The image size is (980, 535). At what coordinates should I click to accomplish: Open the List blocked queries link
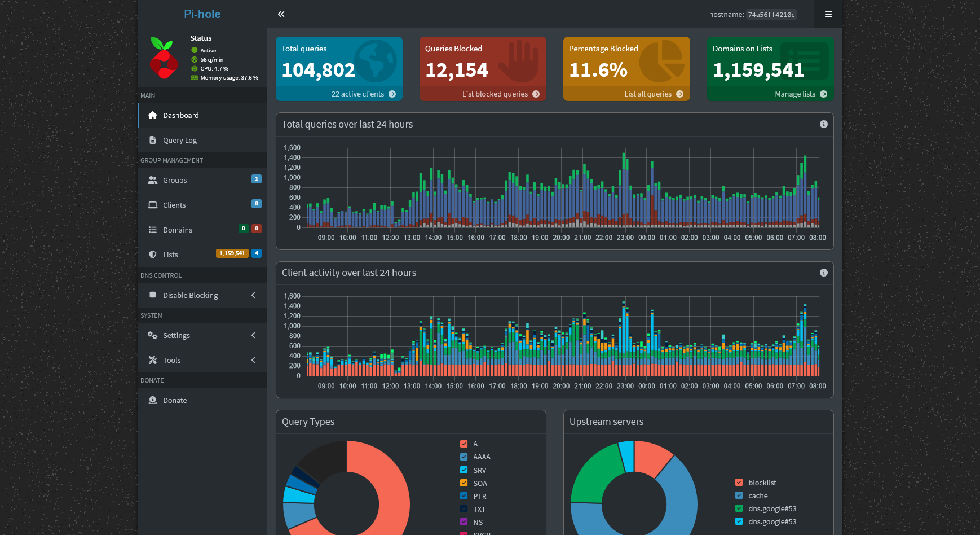(x=501, y=94)
